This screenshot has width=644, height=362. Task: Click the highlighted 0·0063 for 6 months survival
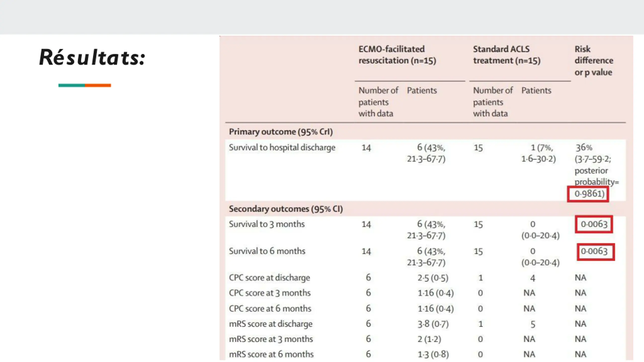point(596,252)
